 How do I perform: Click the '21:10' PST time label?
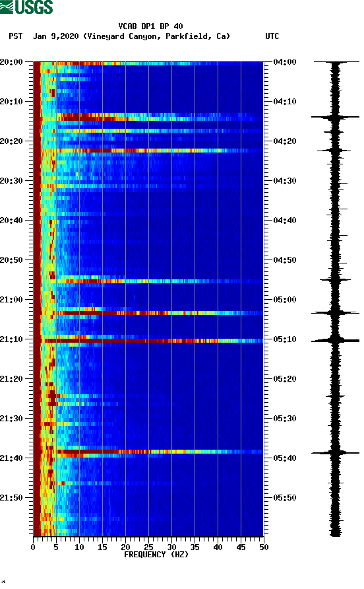coord(12,339)
